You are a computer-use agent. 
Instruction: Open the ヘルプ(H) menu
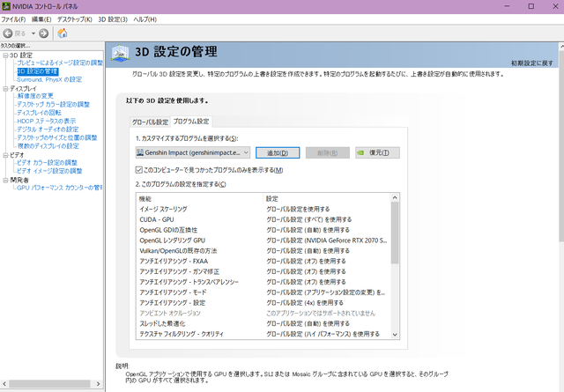[145, 19]
